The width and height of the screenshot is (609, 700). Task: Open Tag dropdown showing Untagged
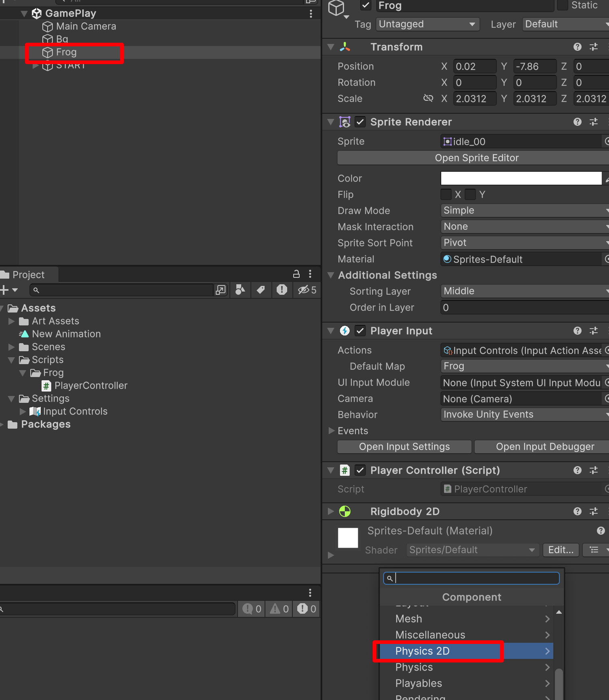[x=428, y=24]
